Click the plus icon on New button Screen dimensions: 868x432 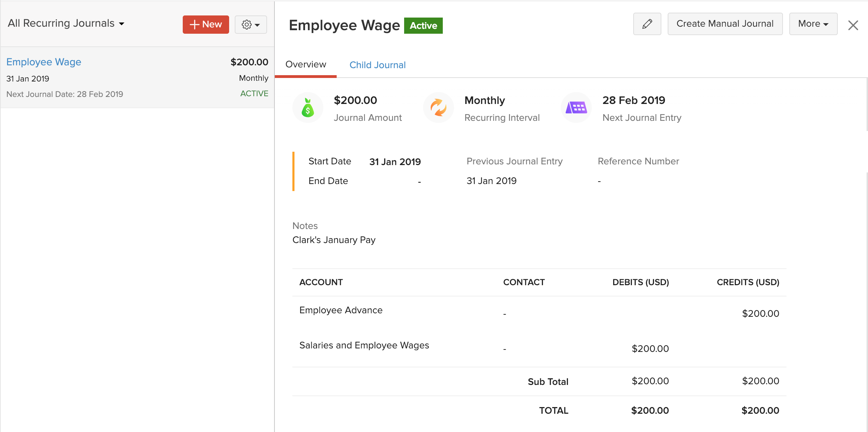coord(194,25)
